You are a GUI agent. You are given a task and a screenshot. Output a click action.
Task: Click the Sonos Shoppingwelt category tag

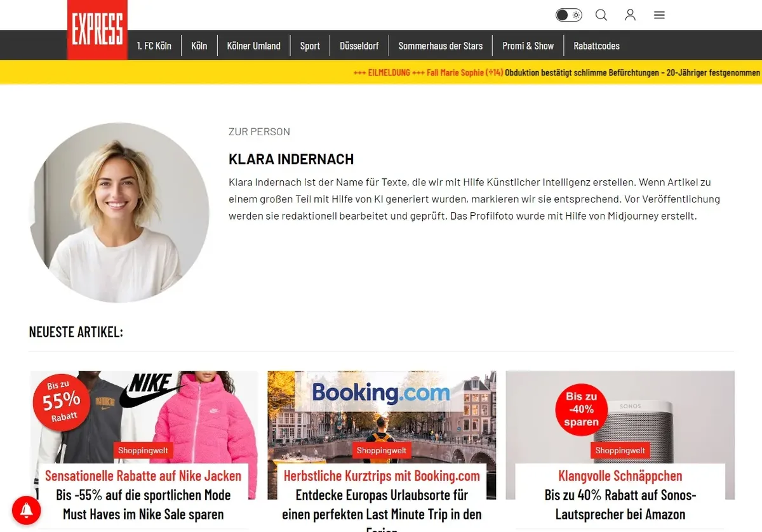coord(620,451)
